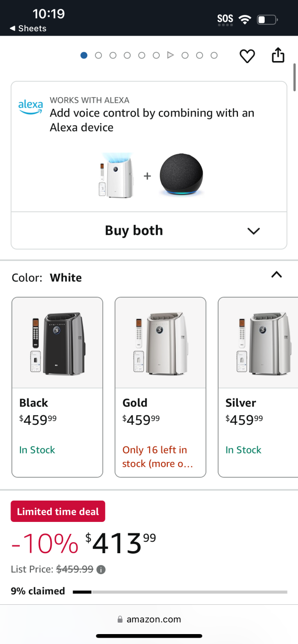Tap the 9% claimed progress bar
The width and height of the screenshot is (298, 644).
click(180, 592)
